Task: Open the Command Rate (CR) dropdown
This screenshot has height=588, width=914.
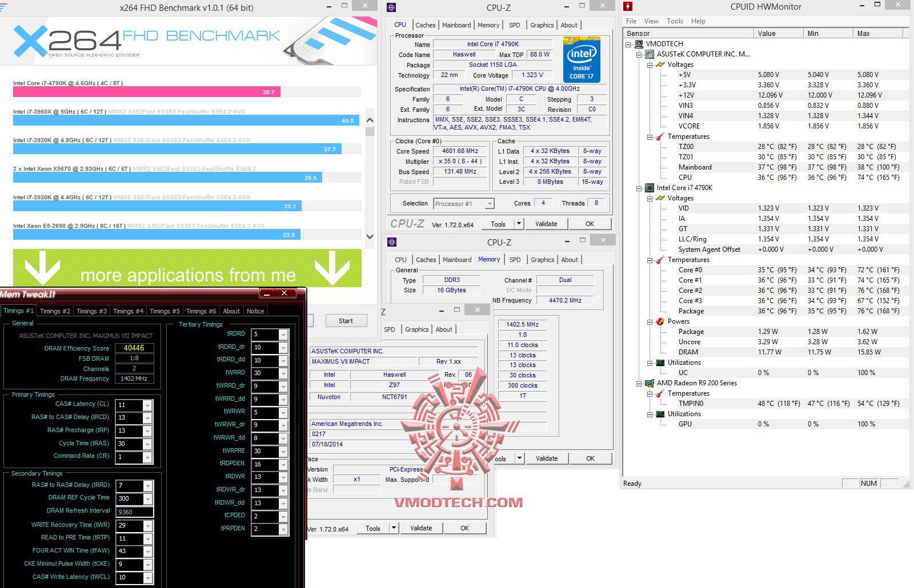Action: tap(147, 457)
